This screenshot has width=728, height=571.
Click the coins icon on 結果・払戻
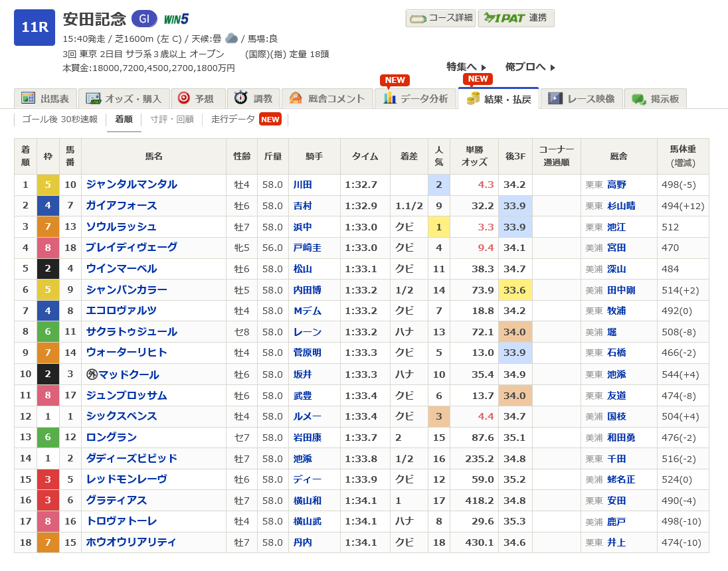(x=473, y=98)
